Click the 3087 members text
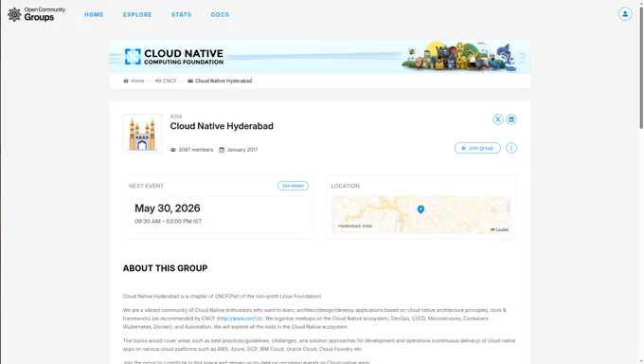The height and width of the screenshot is (364, 644). pos(192,150)
